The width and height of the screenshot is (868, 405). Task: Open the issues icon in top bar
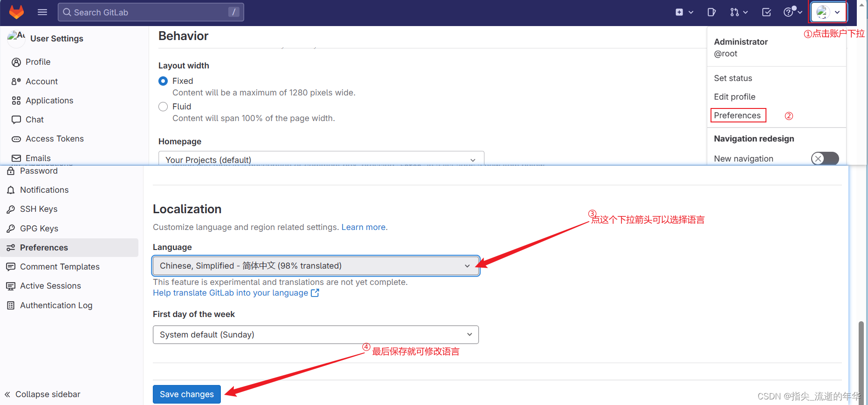tap(711, 12)
